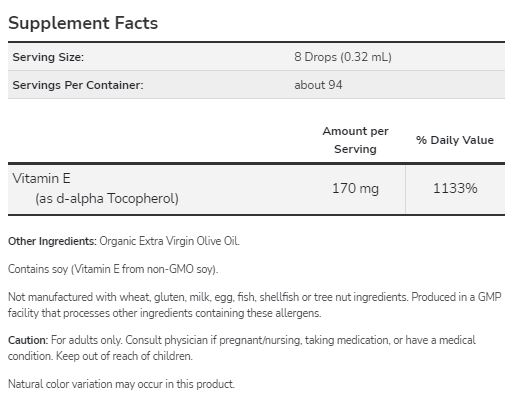Click the 170 mg amount cell
The height and width of the screenshot is (401, 513).
click(355, 188)
